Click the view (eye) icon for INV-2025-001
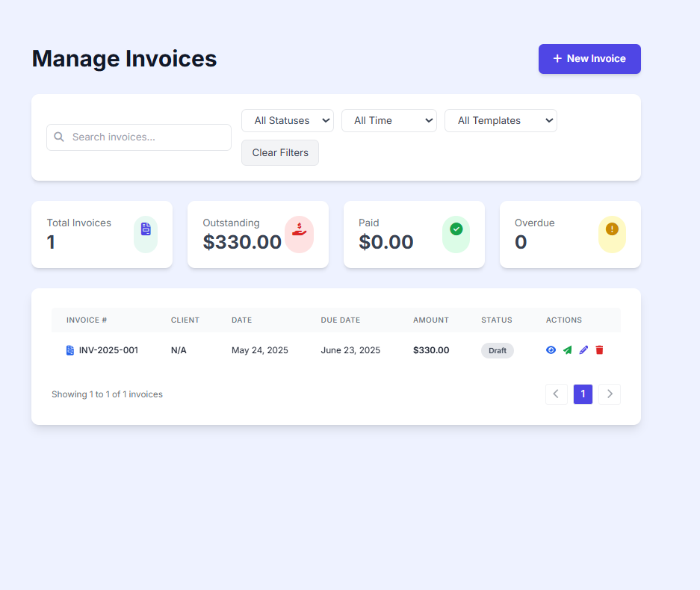Screen dimensions: 700x590 tap(551, 350)
